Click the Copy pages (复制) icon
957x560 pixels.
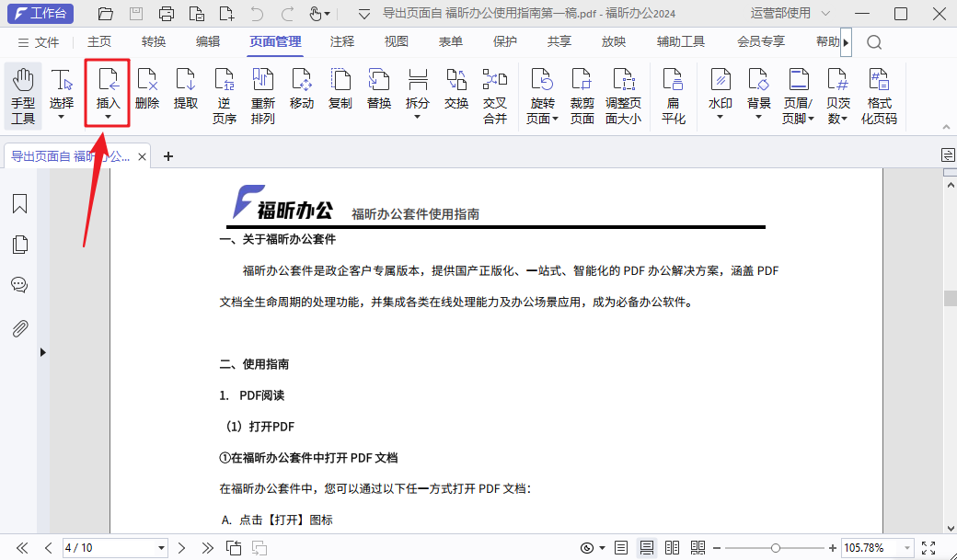point(340,89)
